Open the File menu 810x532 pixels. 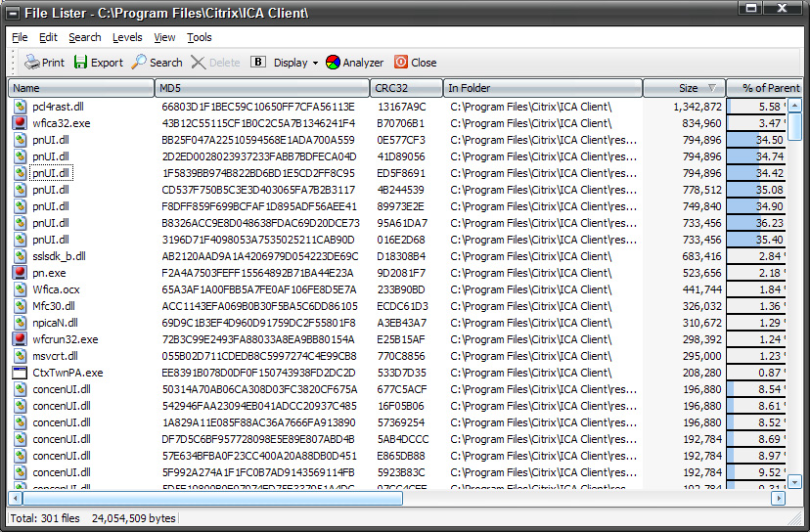pyautogui.click(x=20, y=37)
